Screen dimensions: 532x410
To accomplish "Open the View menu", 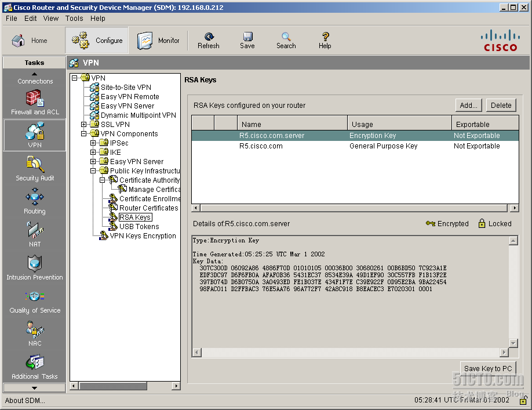I will (x=51, y=19).
